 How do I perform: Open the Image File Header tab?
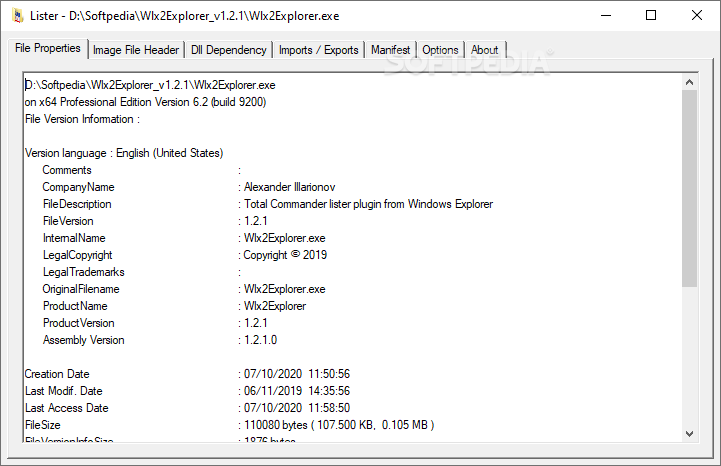click(x=136, y=50)
